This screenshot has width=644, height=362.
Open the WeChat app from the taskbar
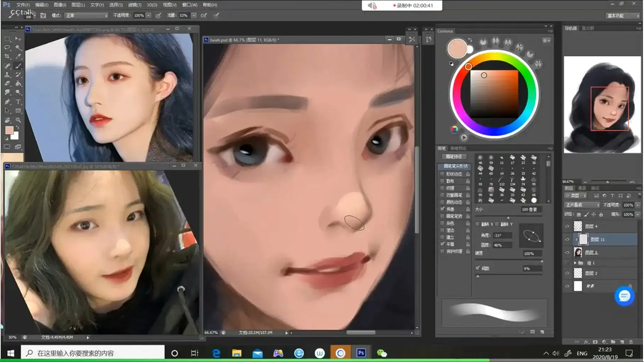(x=382, y=353)
